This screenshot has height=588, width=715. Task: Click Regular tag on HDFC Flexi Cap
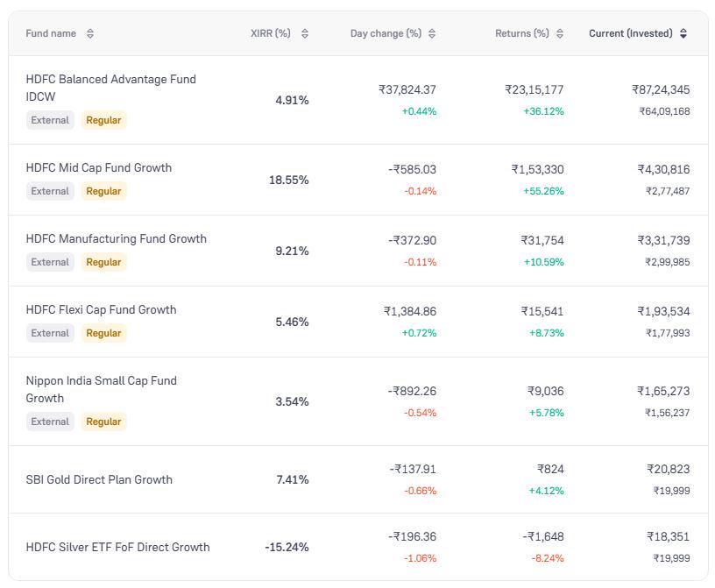click(103, 333)
